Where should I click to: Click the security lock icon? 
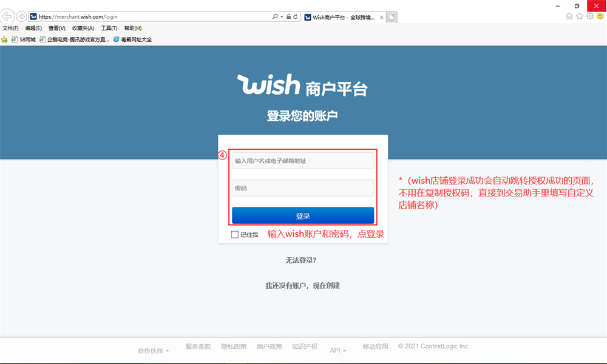click(x=288, y=16)
